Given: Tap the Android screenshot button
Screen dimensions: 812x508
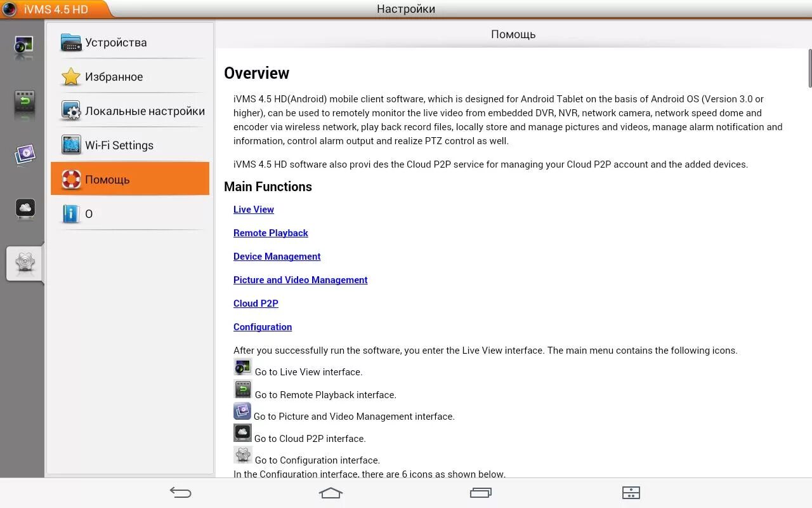Looking at the screenshot, I should click(x=631, y=493).
